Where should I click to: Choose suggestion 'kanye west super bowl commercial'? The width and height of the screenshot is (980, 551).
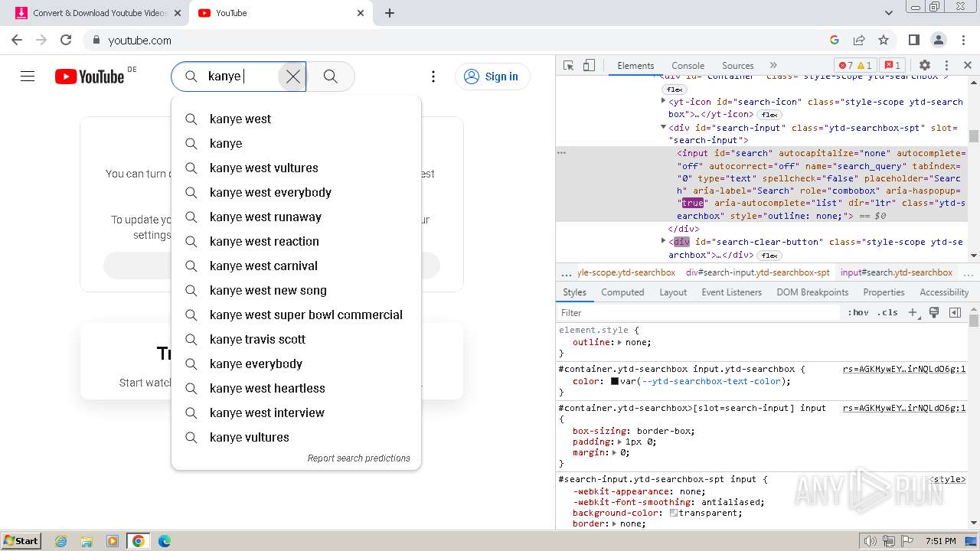pyautogui.click(x=296, y=315)
